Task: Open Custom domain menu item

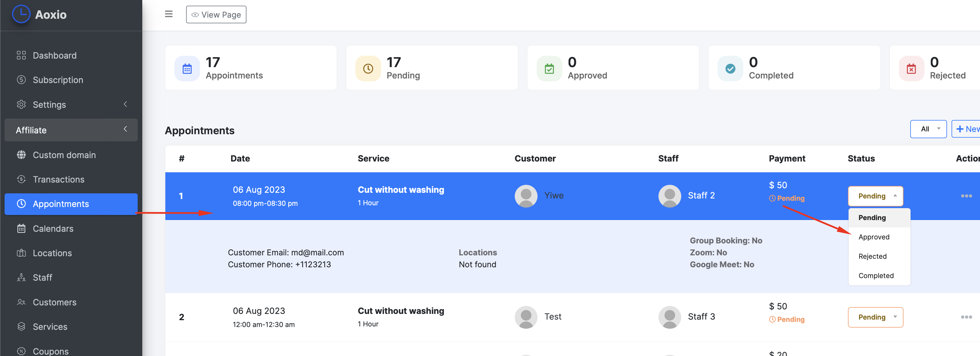Action: 64,155
